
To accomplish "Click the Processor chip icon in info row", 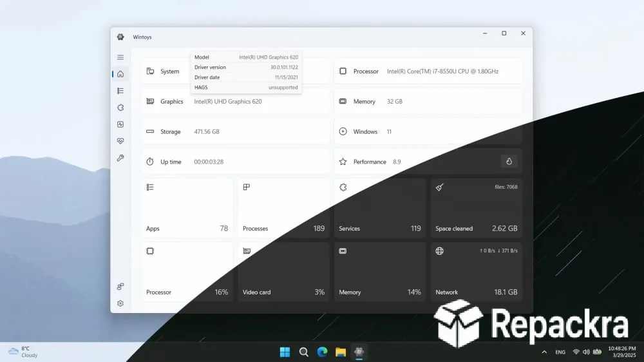I will tap(343, 71).
